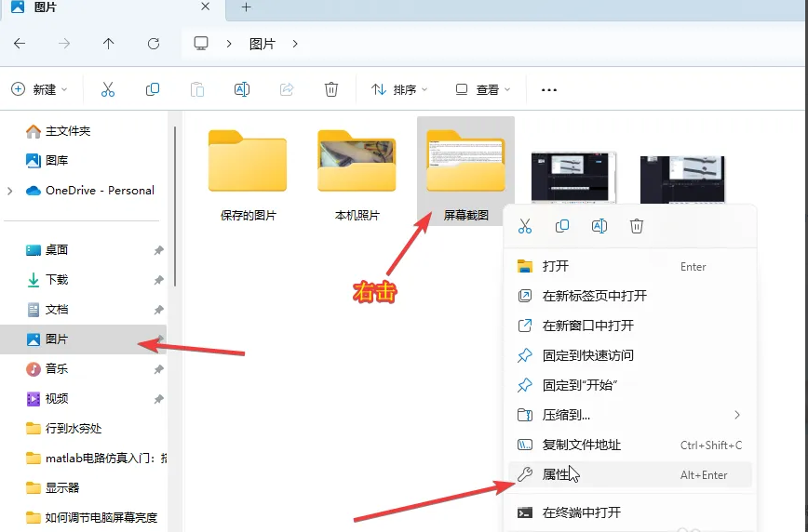Screen dimensions: 808x532
Task: Click copy icon in context menu
Action: tap(562, 226)
